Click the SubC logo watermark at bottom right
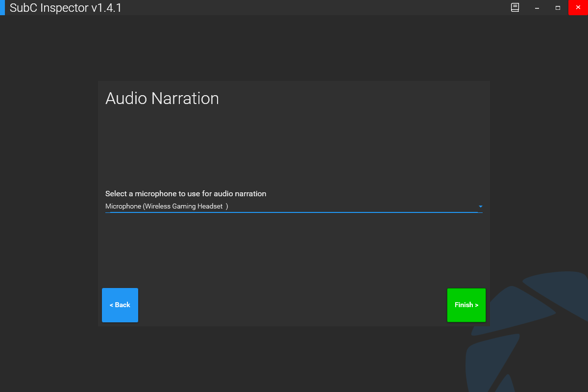 tap(529, 329)
